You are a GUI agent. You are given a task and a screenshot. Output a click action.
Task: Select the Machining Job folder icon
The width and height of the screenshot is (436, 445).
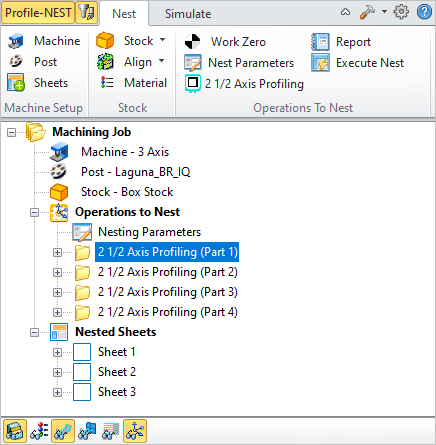click(36, 132)
